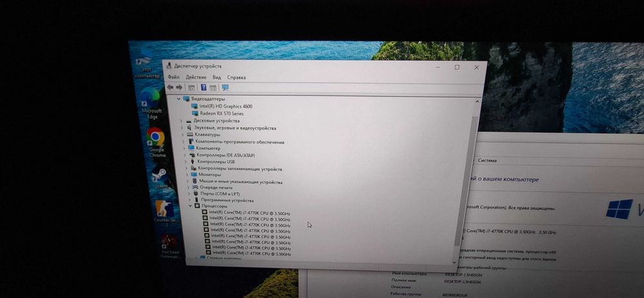
Task: Open the Steam desktop shortcut
Action: point(160,178)
